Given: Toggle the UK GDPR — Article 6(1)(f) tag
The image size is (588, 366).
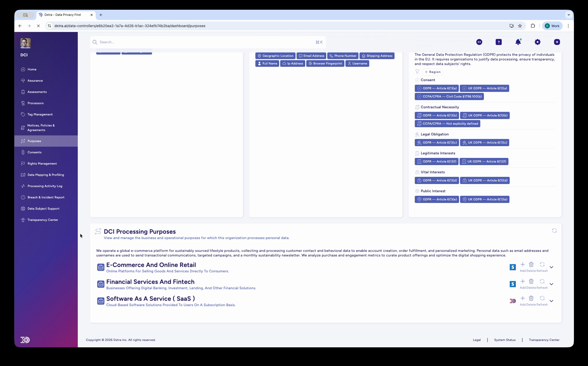Looking at the screenshot, I should (x=484, y=161).
